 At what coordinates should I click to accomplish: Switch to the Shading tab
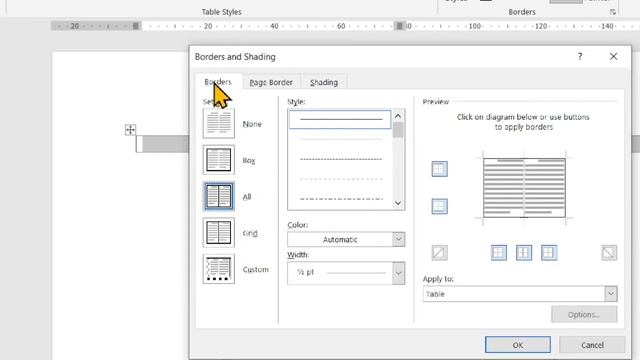(x=324, y=82)
